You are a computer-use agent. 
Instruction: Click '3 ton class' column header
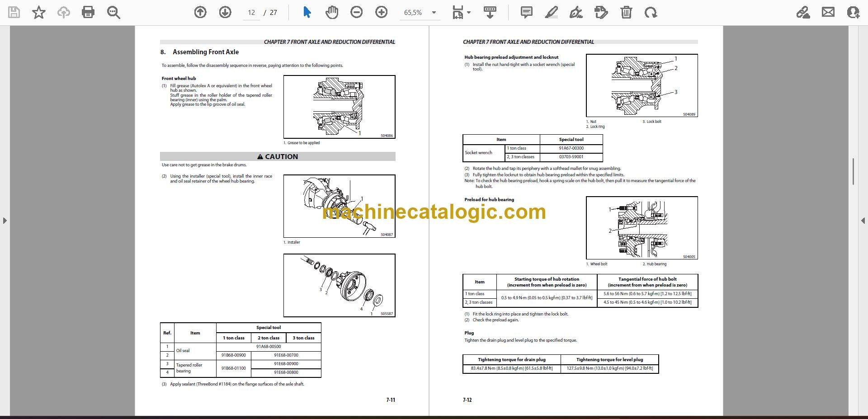click(x=303, y=338)
